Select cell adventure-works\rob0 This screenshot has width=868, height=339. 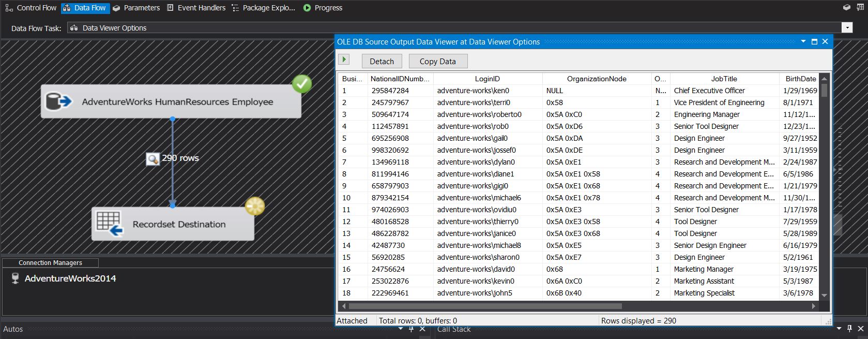click(488, 126)
